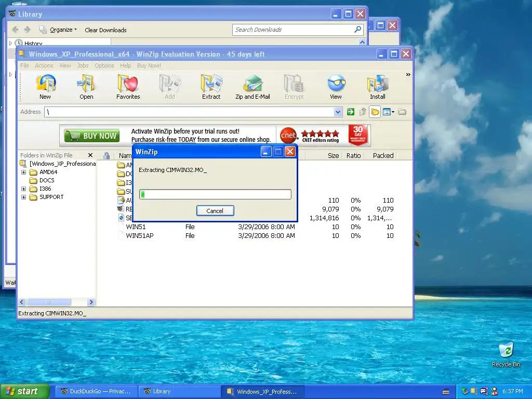This screenshot has height=399, width=532.
Task: Click the grayed Add toolbar icon
Action: tap(170, 87)
